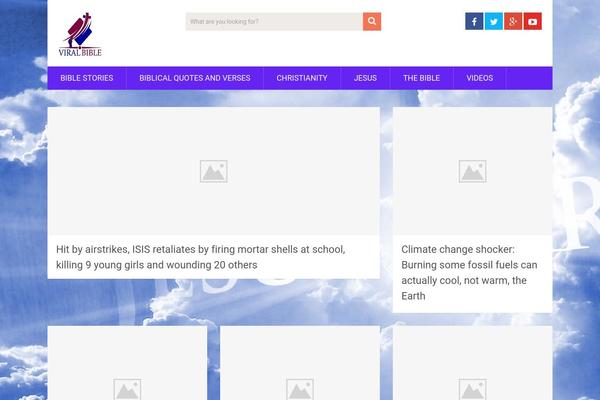This screenshot has width=600, height=400.
Task: Click the ISIS article image placeholder
Action: tap(214, 171)
